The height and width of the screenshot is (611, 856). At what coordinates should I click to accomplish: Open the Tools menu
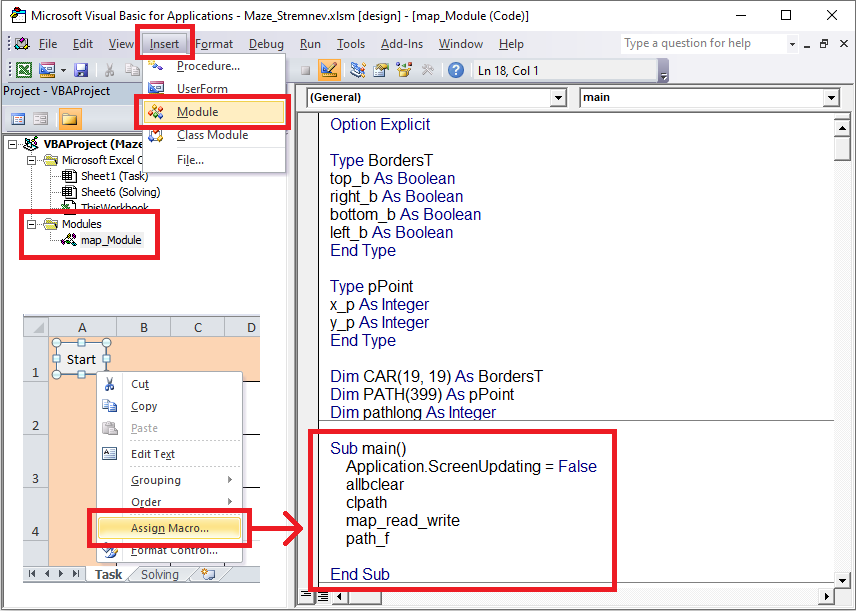click(350, 44)
